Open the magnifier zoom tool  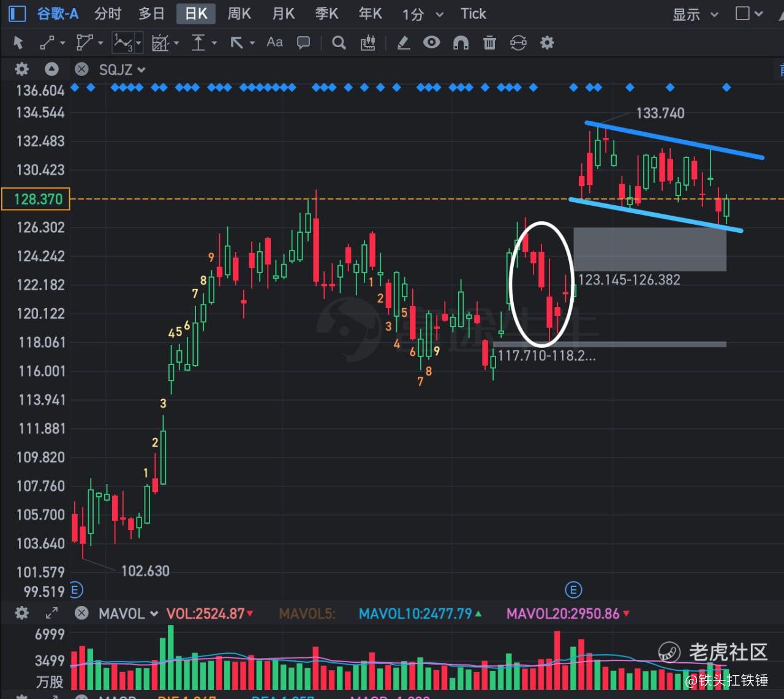click(339, 42)
